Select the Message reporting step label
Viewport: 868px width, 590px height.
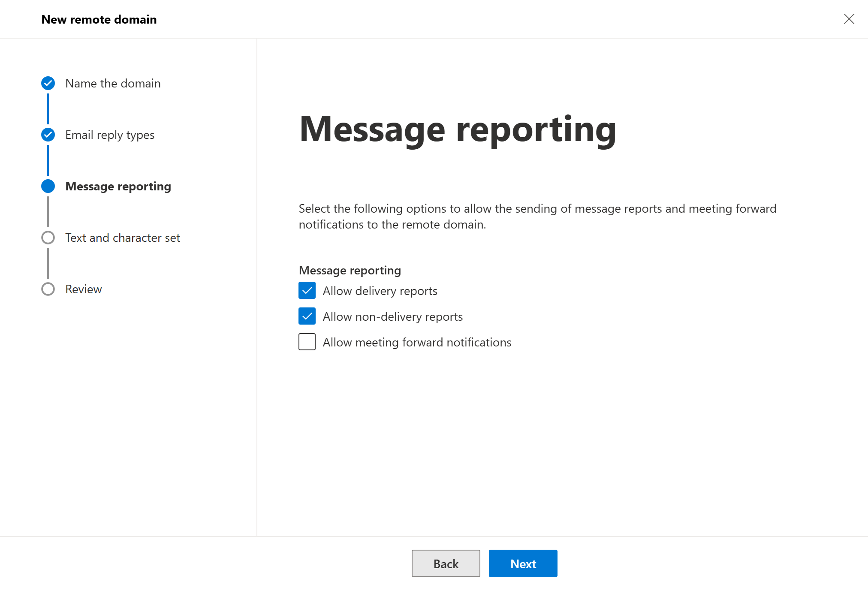118,186
